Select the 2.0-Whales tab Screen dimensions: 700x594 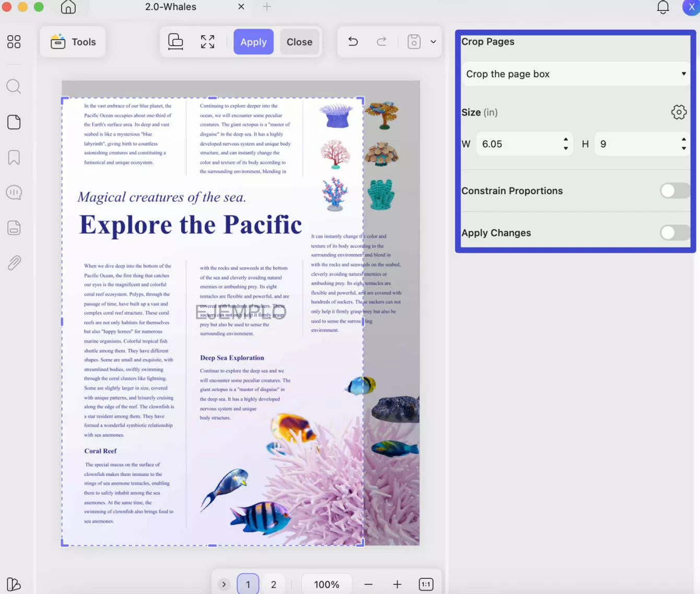(171, 7)
